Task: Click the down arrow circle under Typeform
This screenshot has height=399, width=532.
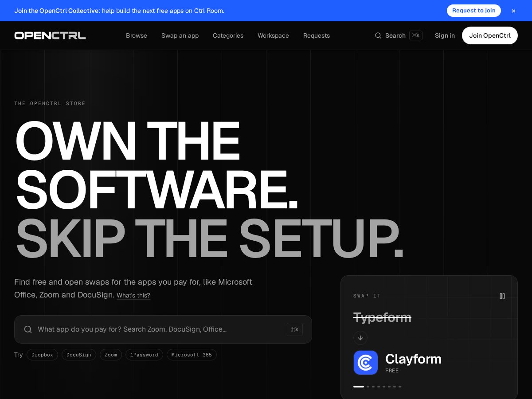Action: pos(360,338)
